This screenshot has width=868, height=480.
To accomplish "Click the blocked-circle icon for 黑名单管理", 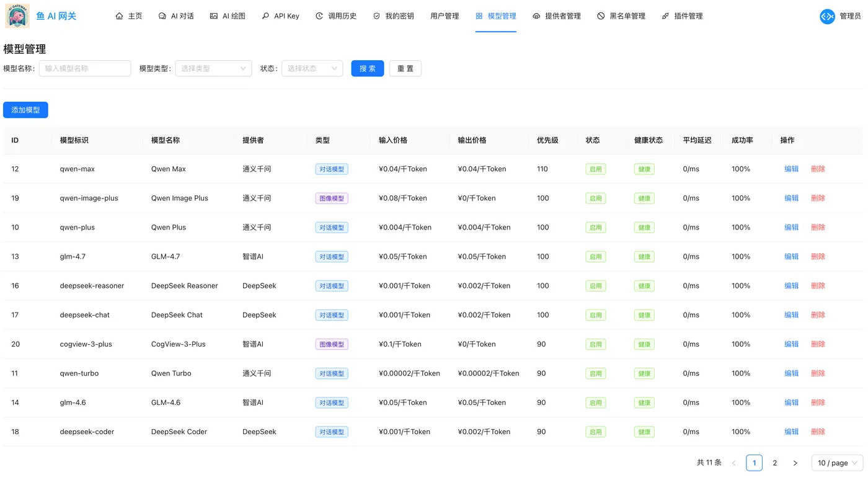I will point(601,16).
